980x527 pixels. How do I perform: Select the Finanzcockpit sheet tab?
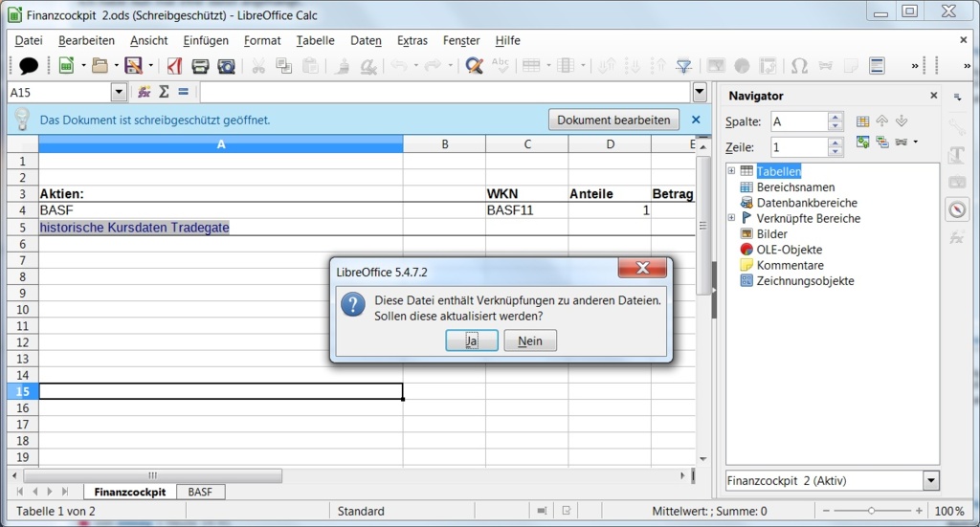click(130, 492)
